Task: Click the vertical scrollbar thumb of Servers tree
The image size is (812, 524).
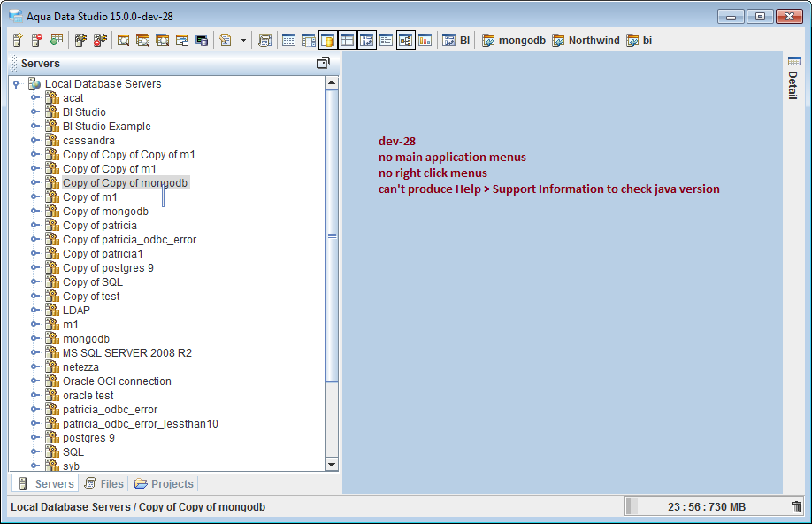Action: 332,235
